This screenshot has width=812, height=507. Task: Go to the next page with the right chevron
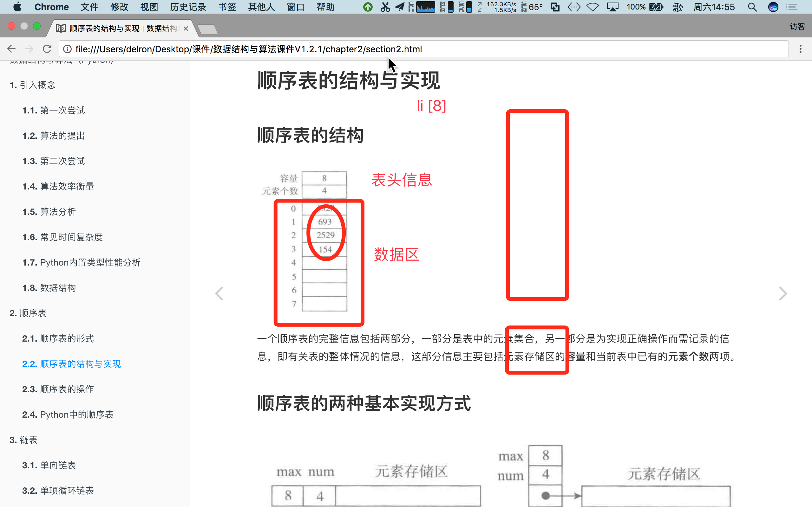coord(783,294)
